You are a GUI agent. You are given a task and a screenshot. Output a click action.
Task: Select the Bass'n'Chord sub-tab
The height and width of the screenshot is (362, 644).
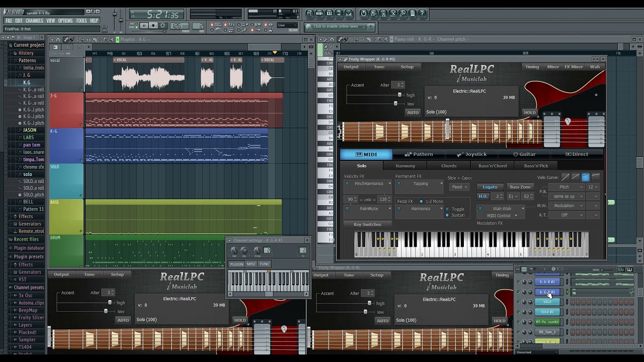click(493, 166)
